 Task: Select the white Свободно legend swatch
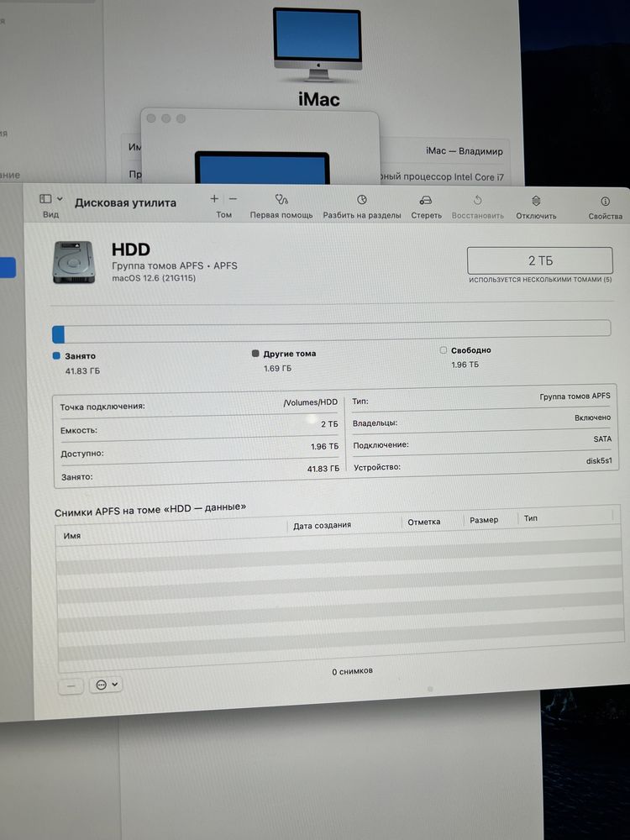click(443, 349)
